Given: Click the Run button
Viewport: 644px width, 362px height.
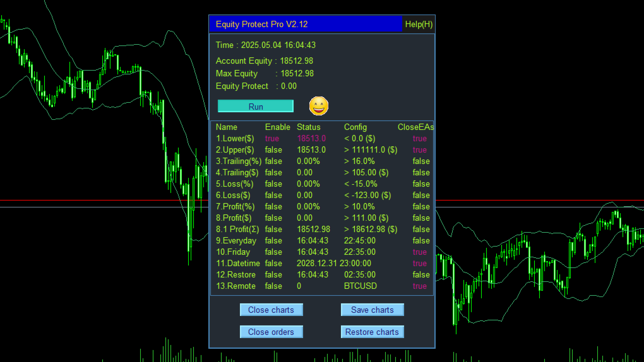Looking at the screenshot, I should tap(256, 107).
